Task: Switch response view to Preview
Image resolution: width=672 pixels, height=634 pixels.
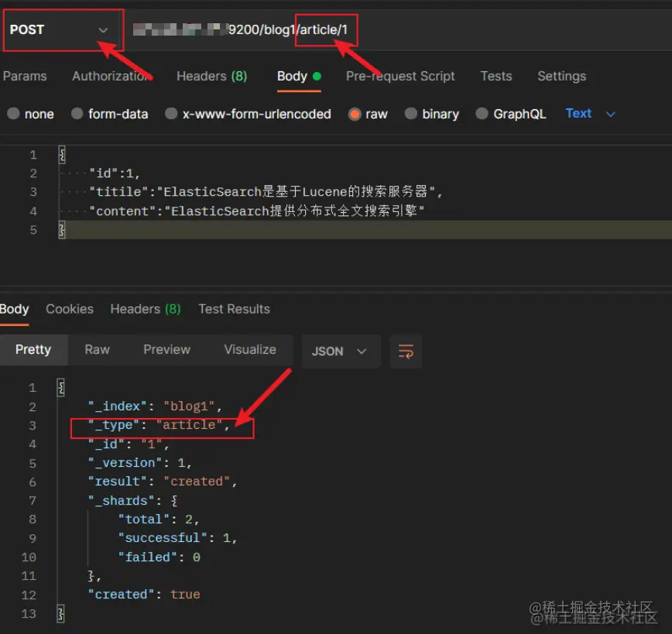Action: click(x=166, y=350)
